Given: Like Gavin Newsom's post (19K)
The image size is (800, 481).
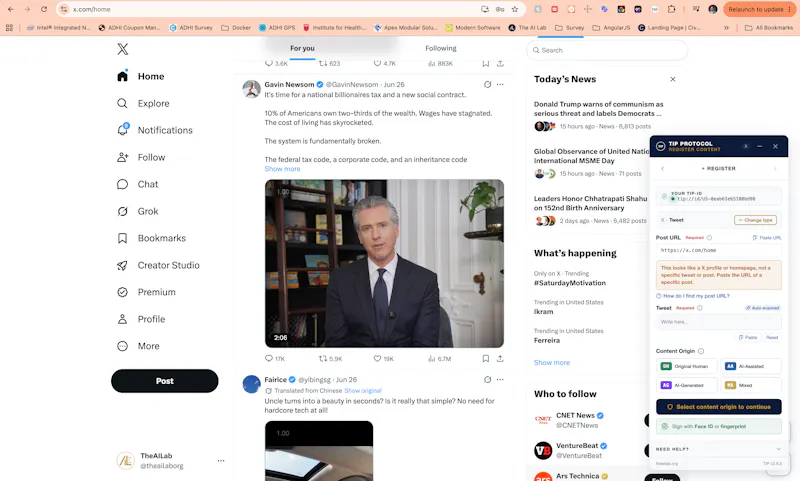Looking at the screenshot, I should pos(384,359).
